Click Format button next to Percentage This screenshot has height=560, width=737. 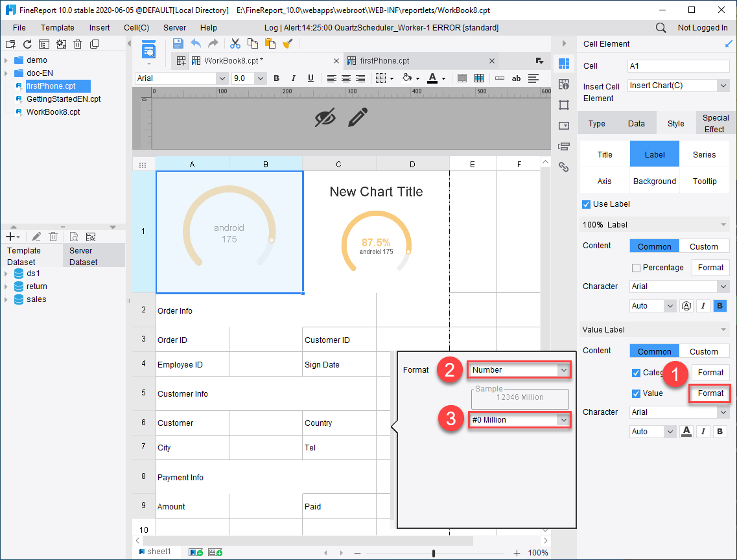coord(710,268)
